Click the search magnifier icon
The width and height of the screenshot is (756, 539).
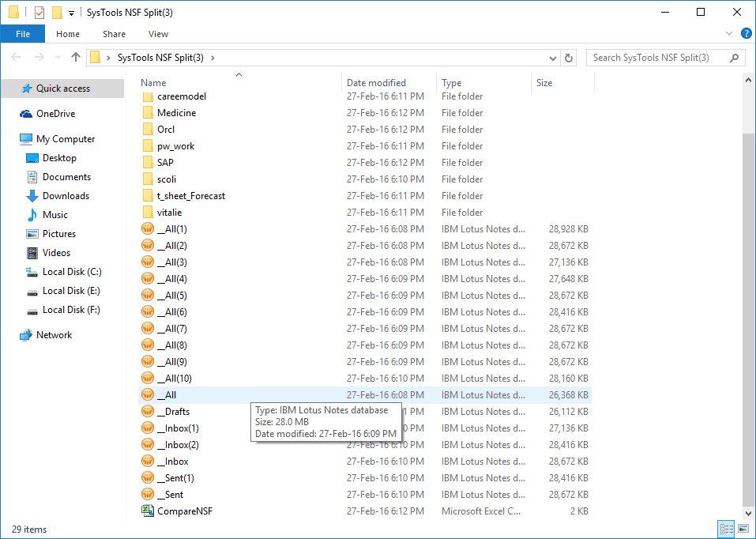(x=734, y=58)
